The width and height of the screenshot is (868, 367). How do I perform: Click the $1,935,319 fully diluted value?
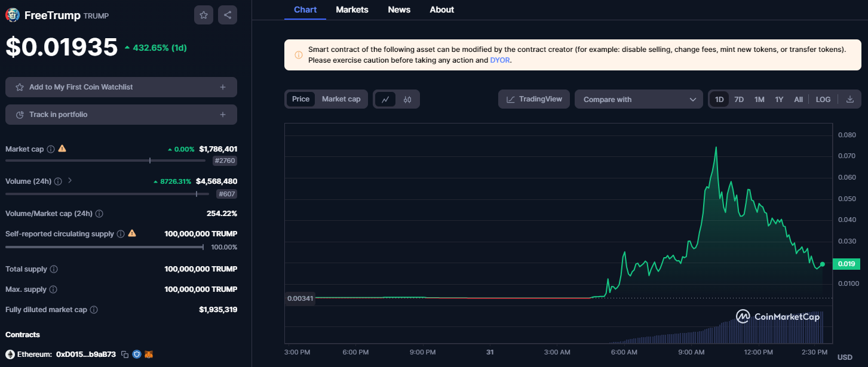218,310
